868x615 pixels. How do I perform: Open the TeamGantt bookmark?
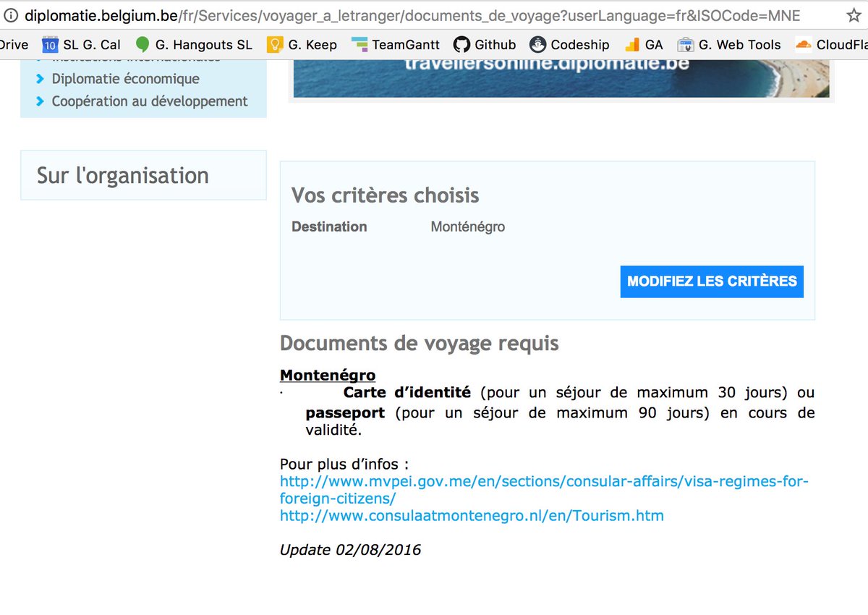(x=395, y=44)
